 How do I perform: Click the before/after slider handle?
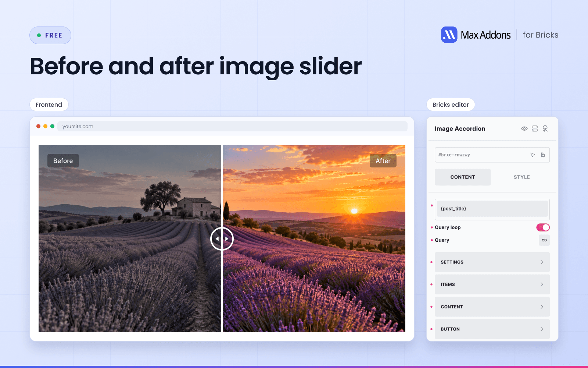click(222, 239)
